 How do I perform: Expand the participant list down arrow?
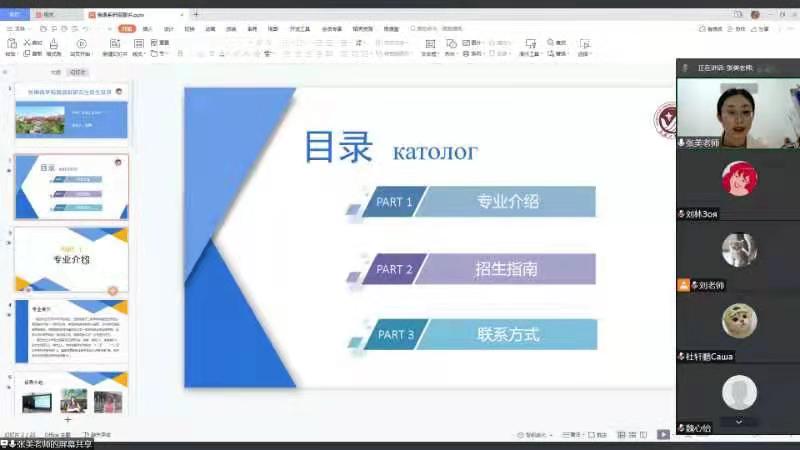click(x=739, y=422)
